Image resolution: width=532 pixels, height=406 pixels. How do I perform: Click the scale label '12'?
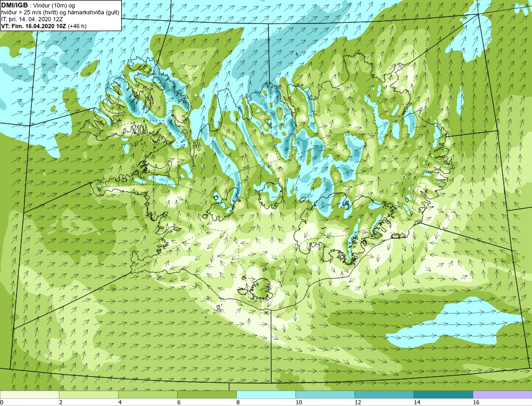pyautogui.click(x=358, y=402)
